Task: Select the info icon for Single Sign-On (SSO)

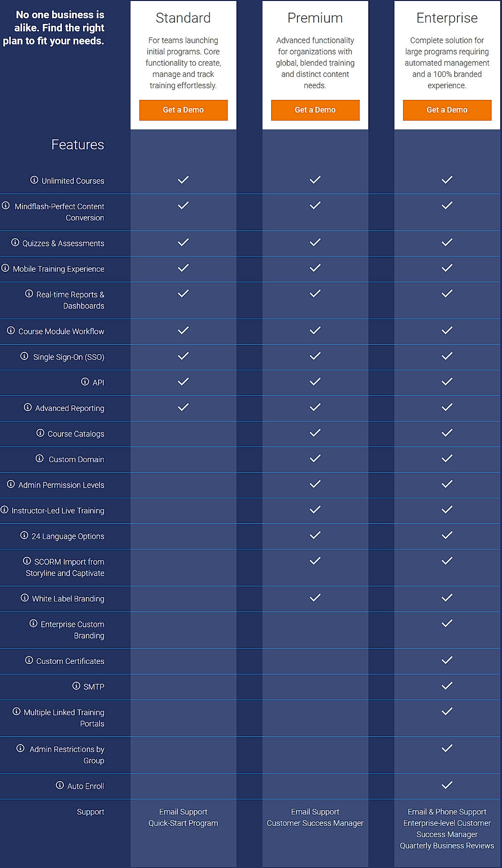Action: click(x=24, y=356)
